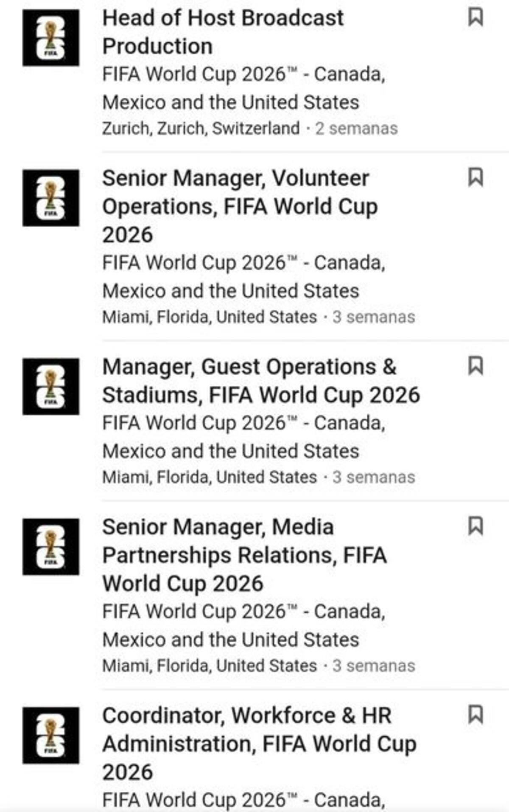Bookmark the Senior Manager, Volunteer Operations job

[x=475, y=177]
